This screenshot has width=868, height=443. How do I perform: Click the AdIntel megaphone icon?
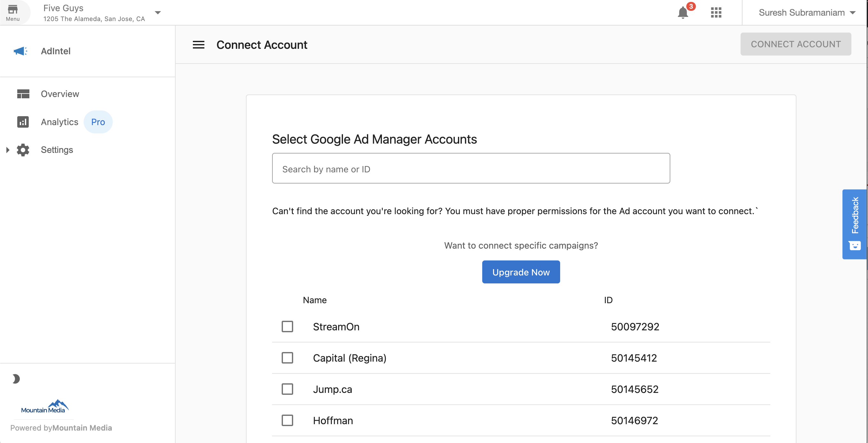(20, 51)
